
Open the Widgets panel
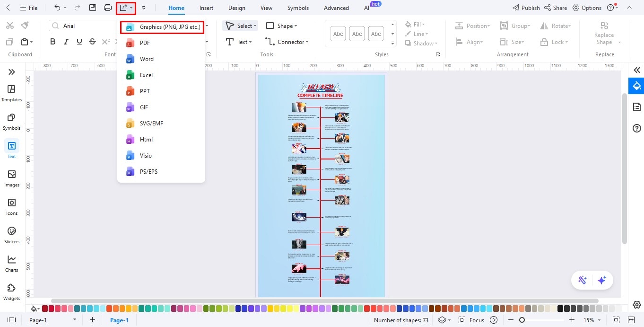(11, 292)
